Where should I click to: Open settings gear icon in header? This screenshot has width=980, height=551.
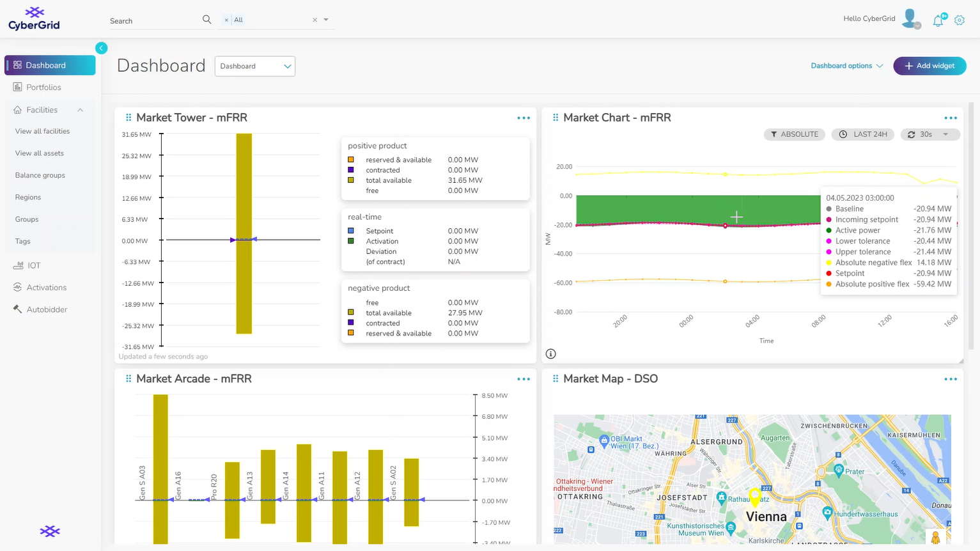point(960,20)
